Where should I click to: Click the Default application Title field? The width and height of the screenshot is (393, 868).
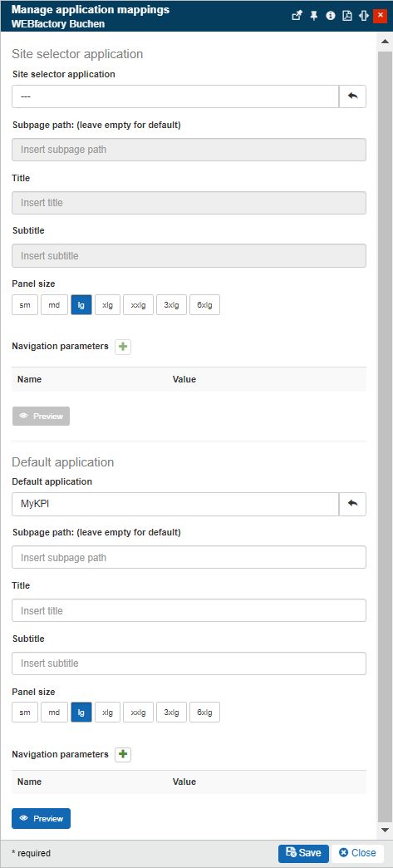pyautogui.click(x=189, y=610)
